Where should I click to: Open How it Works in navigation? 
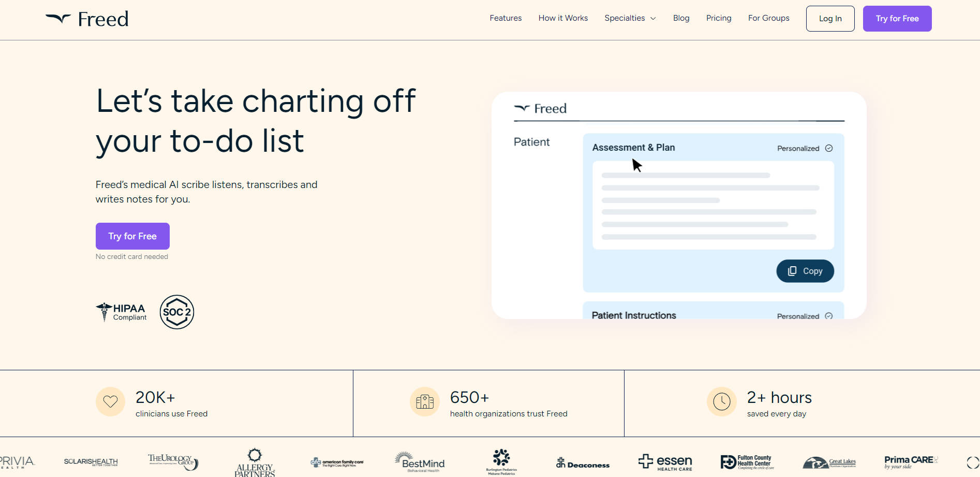[563, 18]
